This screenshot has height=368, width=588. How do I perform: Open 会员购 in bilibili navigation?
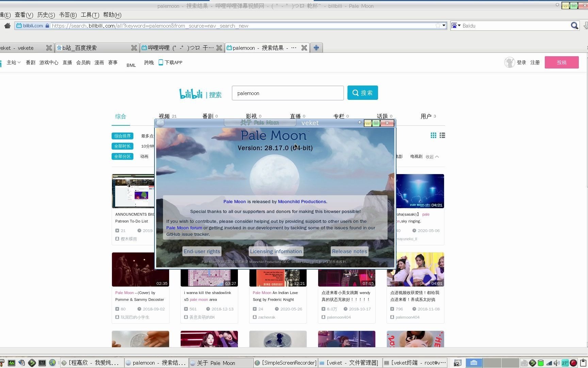[83, 62]
